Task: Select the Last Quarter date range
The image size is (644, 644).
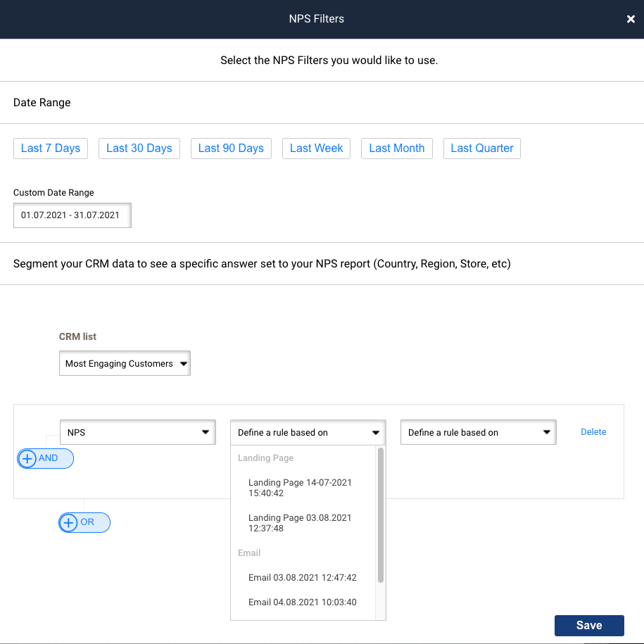Action: click(481, 148)
